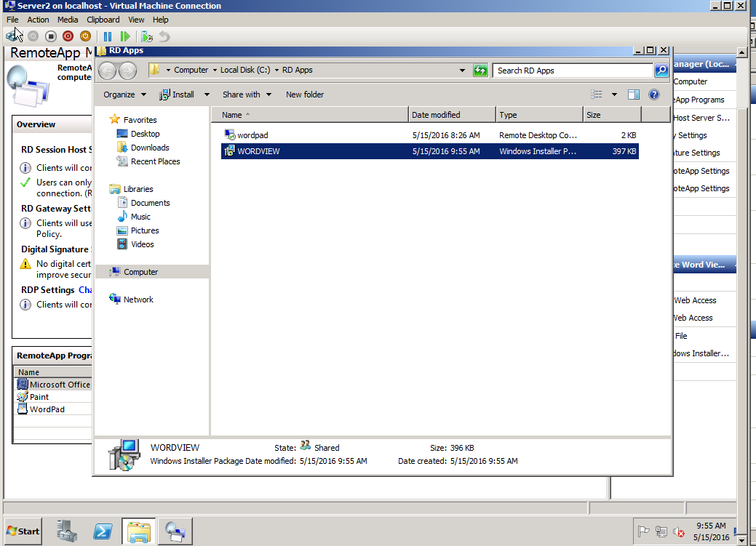
Task: Select Music library
Action: coord(140,217)
